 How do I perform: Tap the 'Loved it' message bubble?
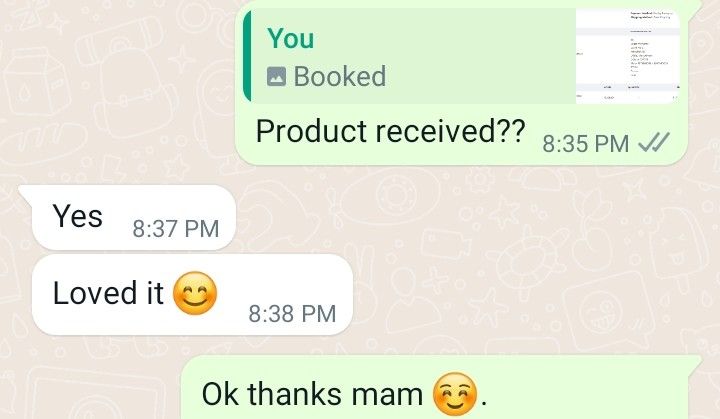[x=192, y=294]
